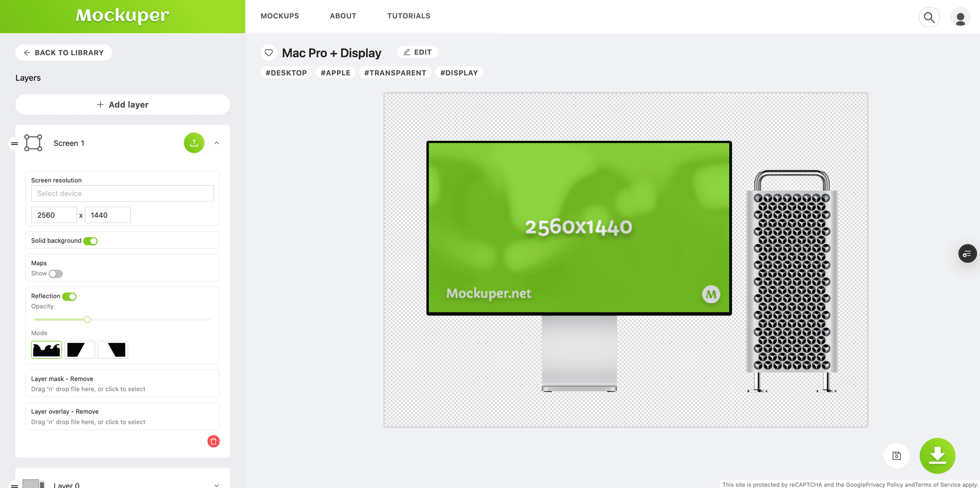
Task: Adjust the reflection opacity slider
Action: pos(87,320)
